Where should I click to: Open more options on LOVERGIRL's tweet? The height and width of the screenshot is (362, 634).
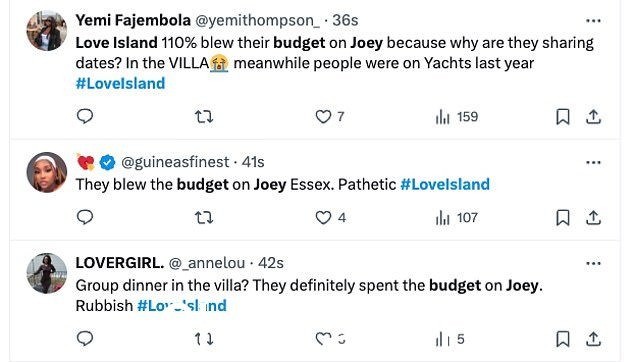593,264
